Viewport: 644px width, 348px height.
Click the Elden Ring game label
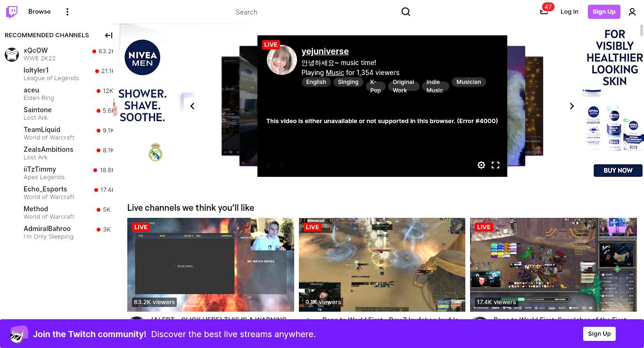click(39, 98)
